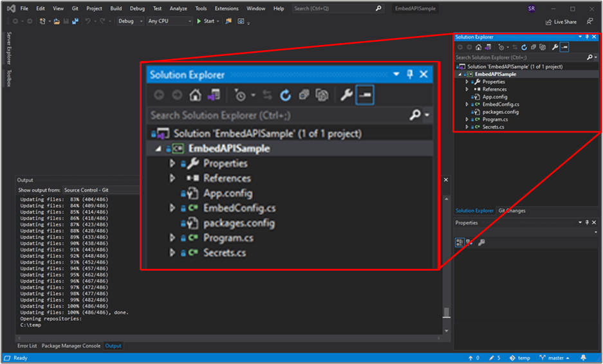Toggle Show All Files in docked Solution Explorer

543,48
